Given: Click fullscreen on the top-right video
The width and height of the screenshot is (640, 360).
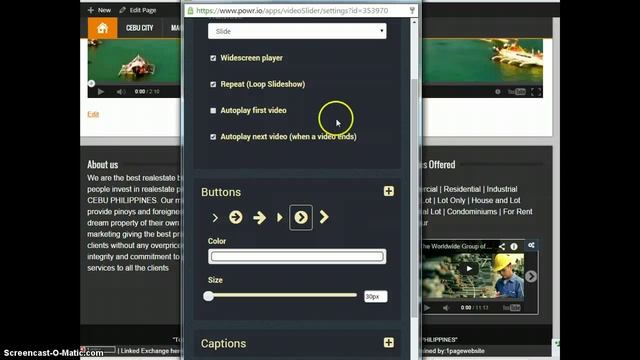Looking at the screenshot, I should pyautogui.click(x=536, y=92).
